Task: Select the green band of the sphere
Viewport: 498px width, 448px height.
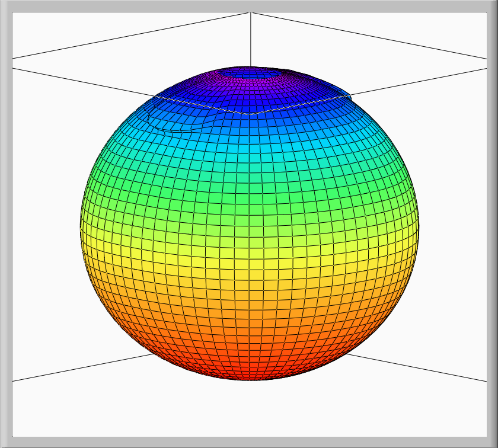Action: coord(249,190)
